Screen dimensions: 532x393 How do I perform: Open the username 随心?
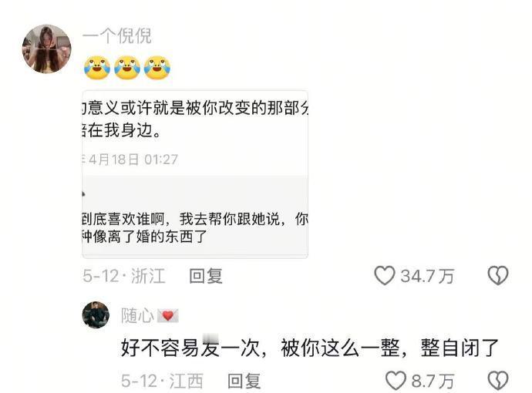point(137,316)
